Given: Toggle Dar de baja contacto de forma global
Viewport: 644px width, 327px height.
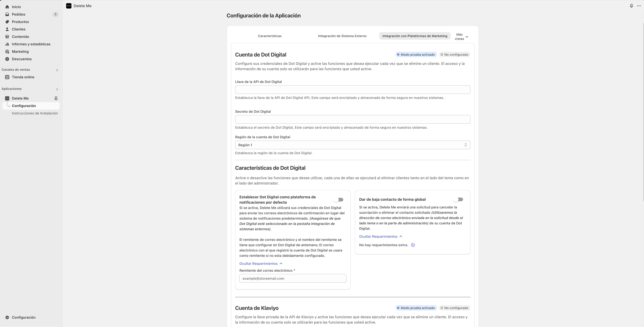Looking at the screenshot, I should pos(458,199).
